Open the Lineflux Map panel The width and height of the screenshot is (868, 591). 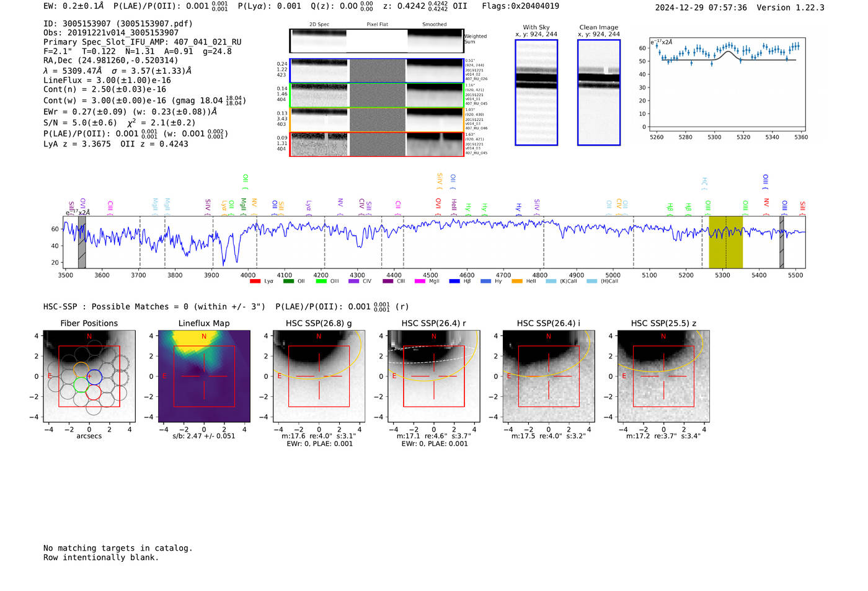(x=204, y=376)
